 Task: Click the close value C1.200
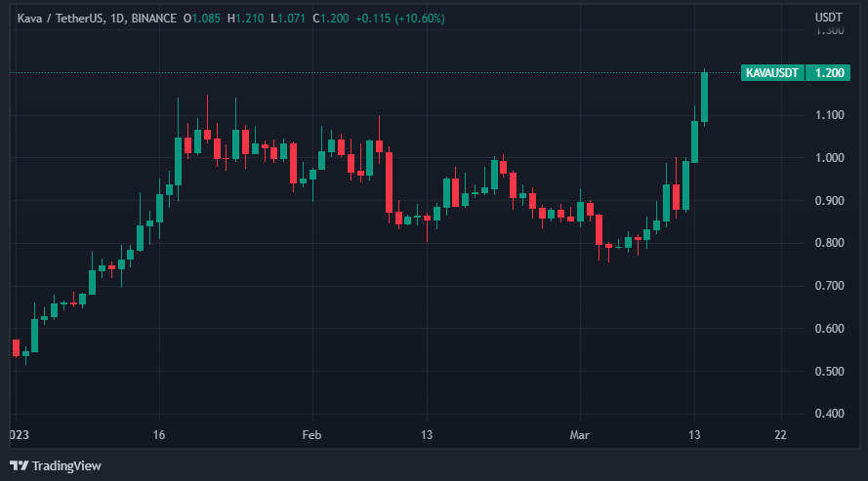point(330,19)
